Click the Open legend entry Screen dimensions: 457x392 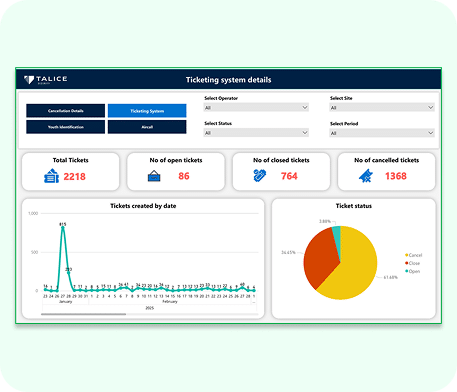click(x=412, y=271)
